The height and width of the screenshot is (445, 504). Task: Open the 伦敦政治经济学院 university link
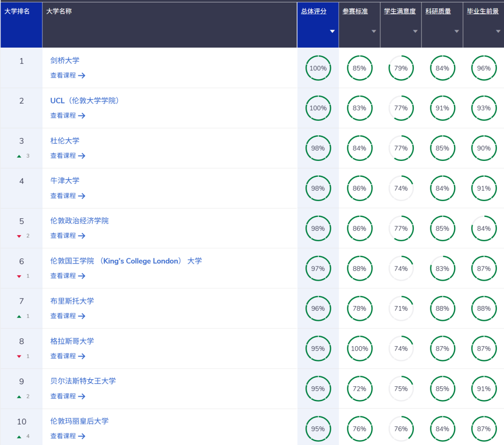pyautogui.click(x=79, y=221)
